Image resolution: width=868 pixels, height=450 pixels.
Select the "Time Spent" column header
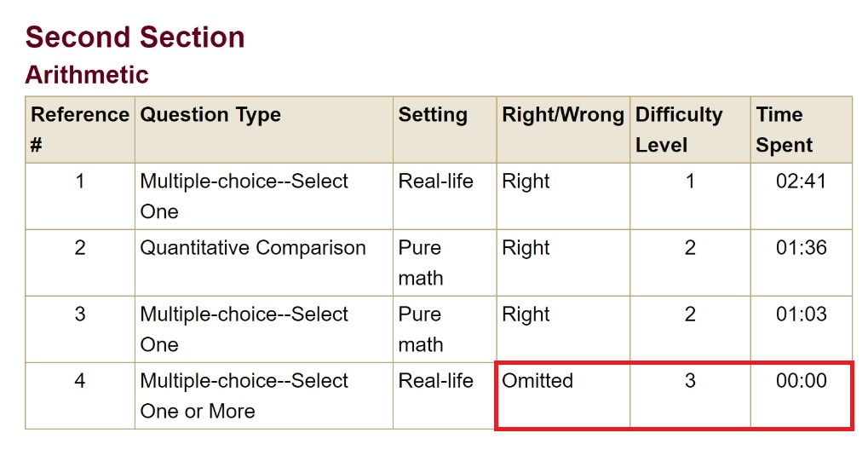pyautogui.click(x=784, y=130)
